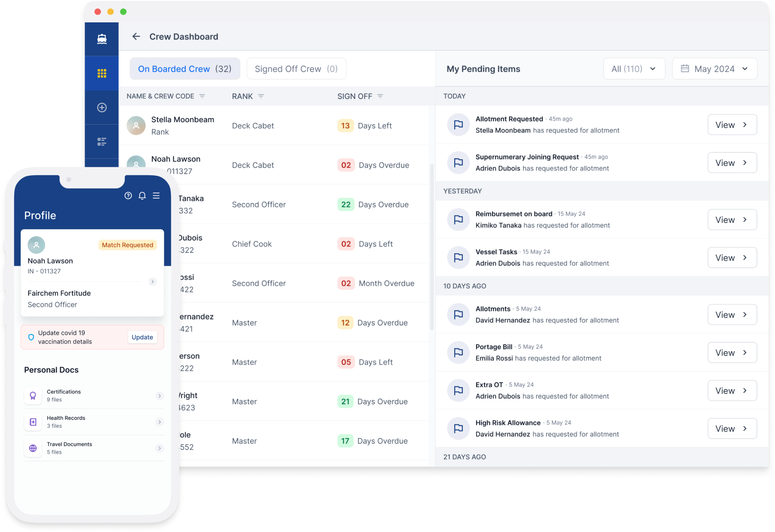Click the Match Requested status badge
Viewport: 775px width, 532px height.
coord(127,245)
